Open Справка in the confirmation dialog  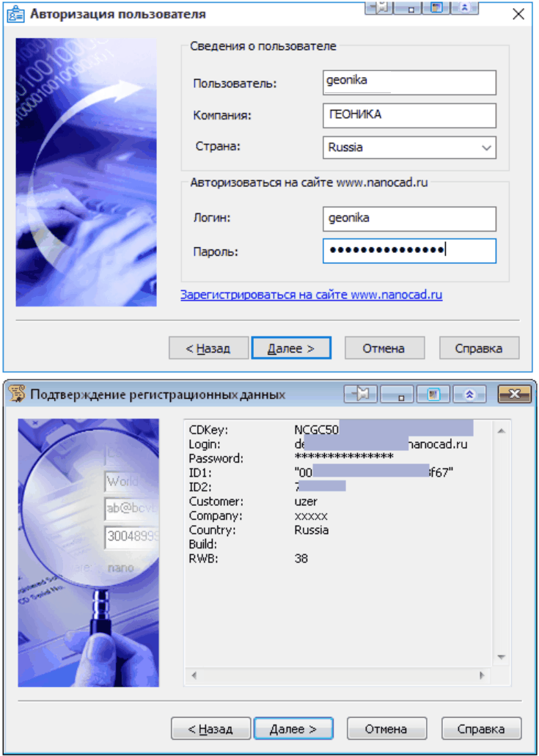(481, 729)
